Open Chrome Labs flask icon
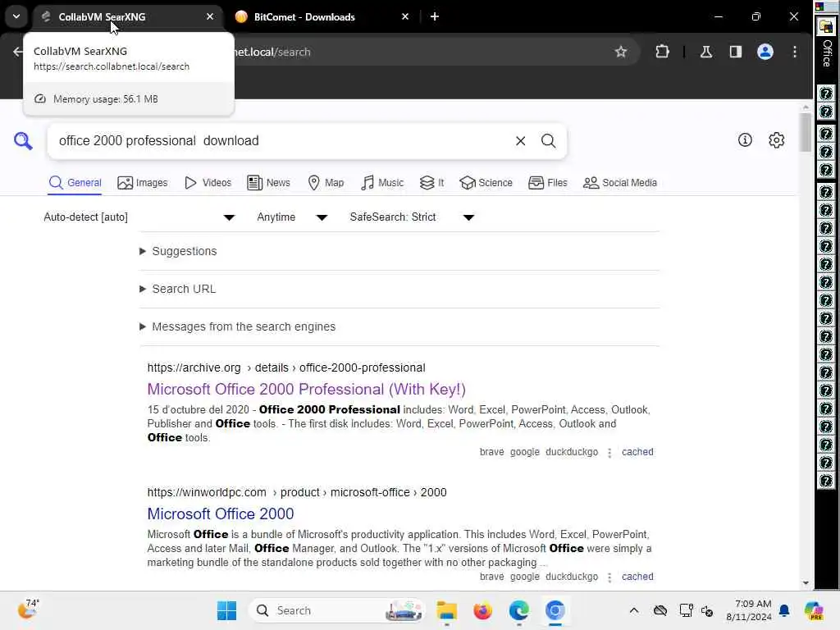Image resolution: width=840 pixels, height=630 pixels. (706, 52)
